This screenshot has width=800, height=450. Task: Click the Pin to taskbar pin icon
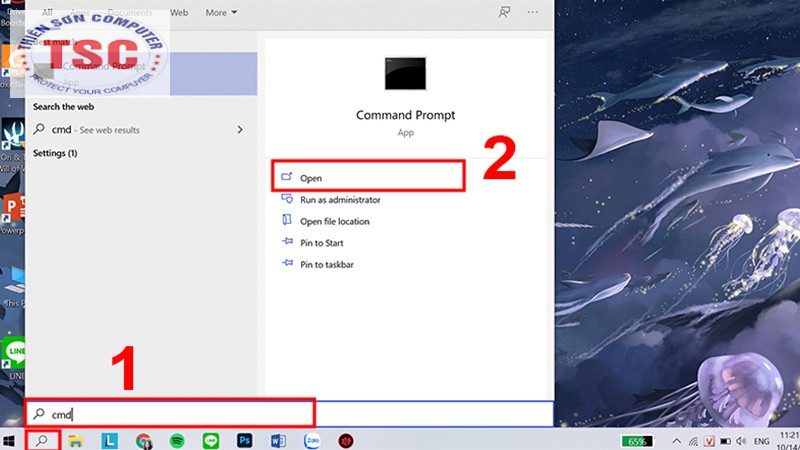[x=288, y=263]
